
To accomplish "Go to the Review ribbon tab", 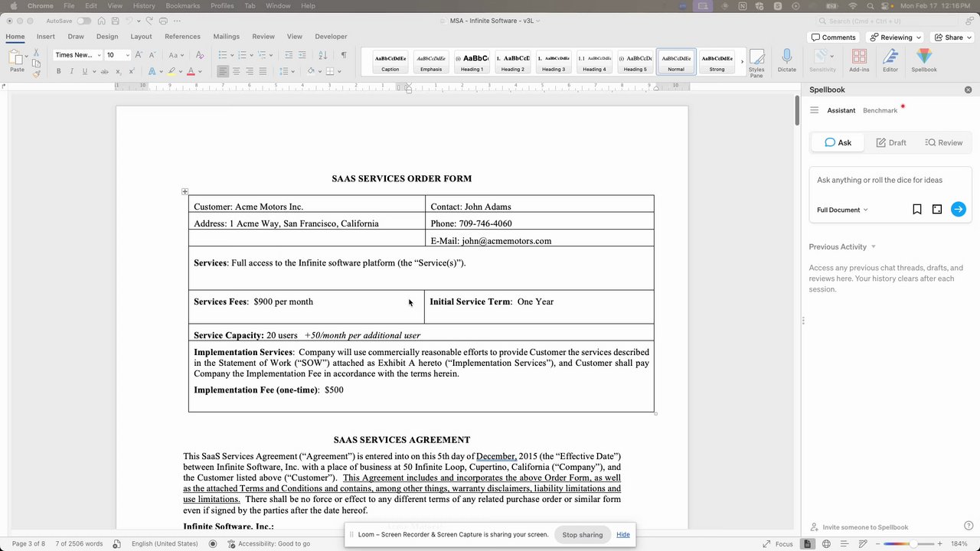I will pyautogui.click(x=263, y=36).
